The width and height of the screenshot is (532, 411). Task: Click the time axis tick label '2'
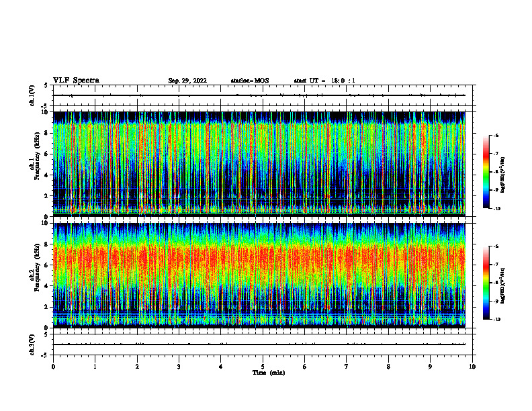click(137, 367)
